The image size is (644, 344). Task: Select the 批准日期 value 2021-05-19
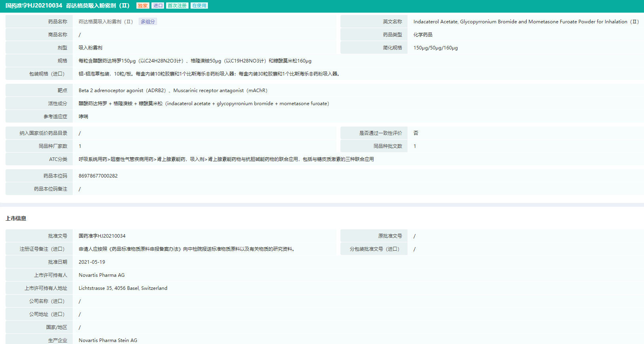pyautogui.click(x=92, y=262)
